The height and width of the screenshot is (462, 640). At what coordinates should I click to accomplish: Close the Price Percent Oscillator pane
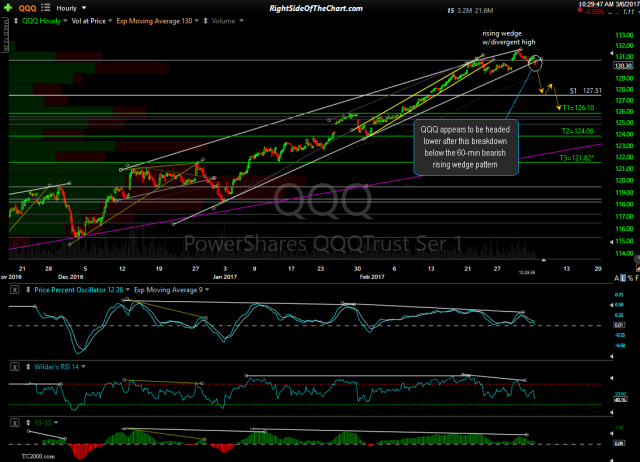point(15,290)
